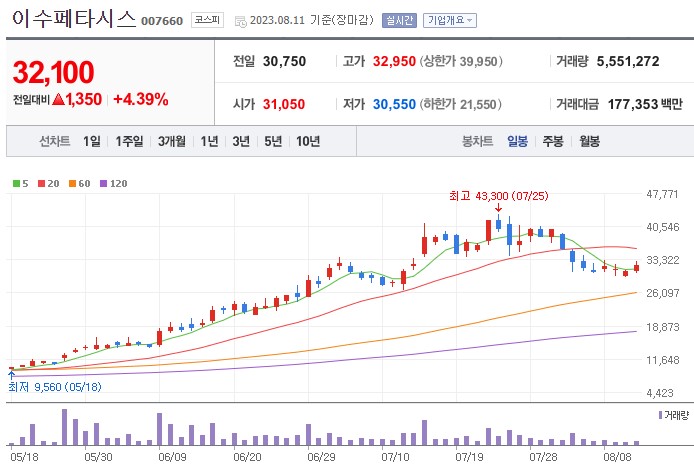
Task: Click the 거래대금 value 177,353 백만
Action: (x=645, y=104)
